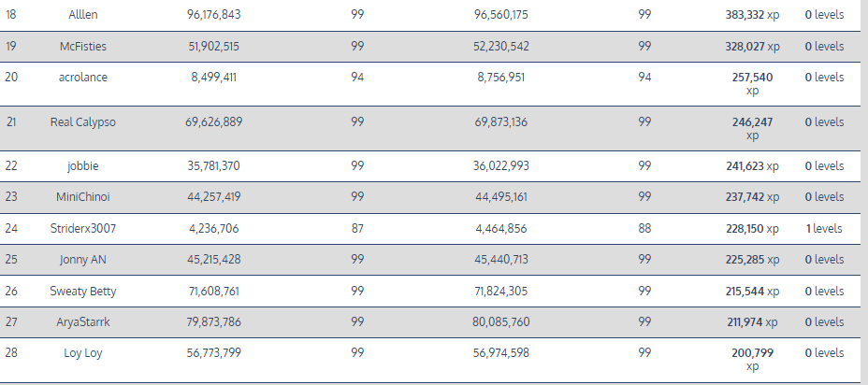View MiniChinoi's player page

tap(82, 197)
